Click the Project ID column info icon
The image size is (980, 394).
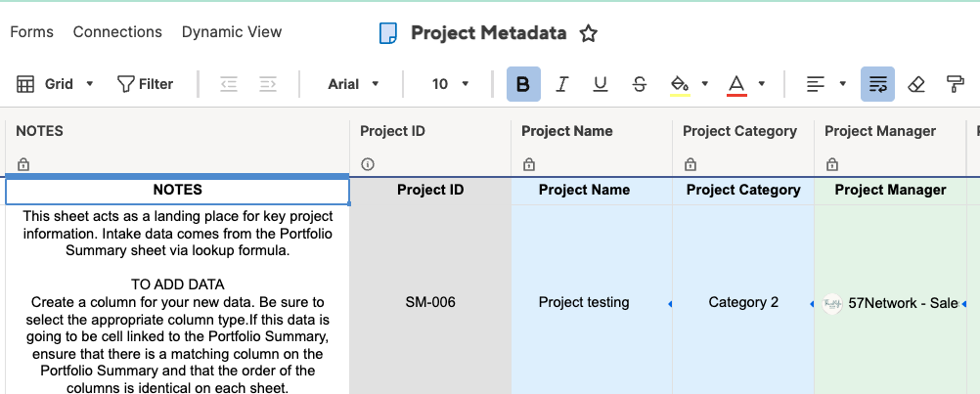tap(368, 164)
